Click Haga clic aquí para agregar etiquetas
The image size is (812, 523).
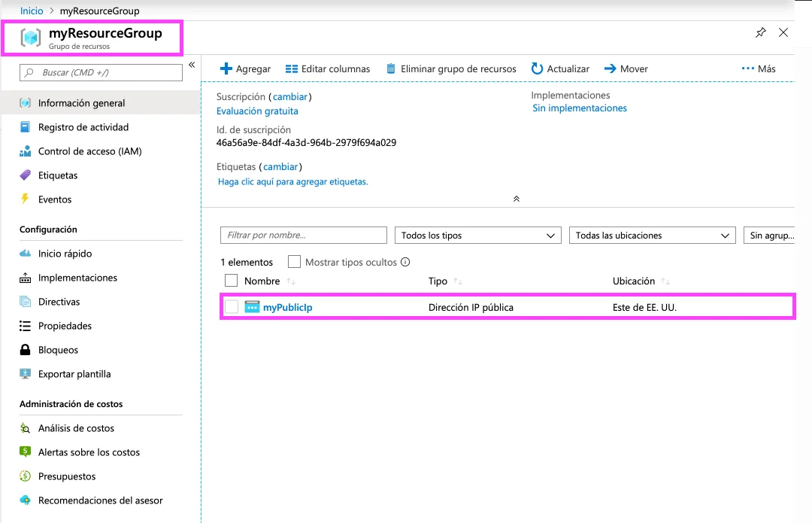[293, 181]
